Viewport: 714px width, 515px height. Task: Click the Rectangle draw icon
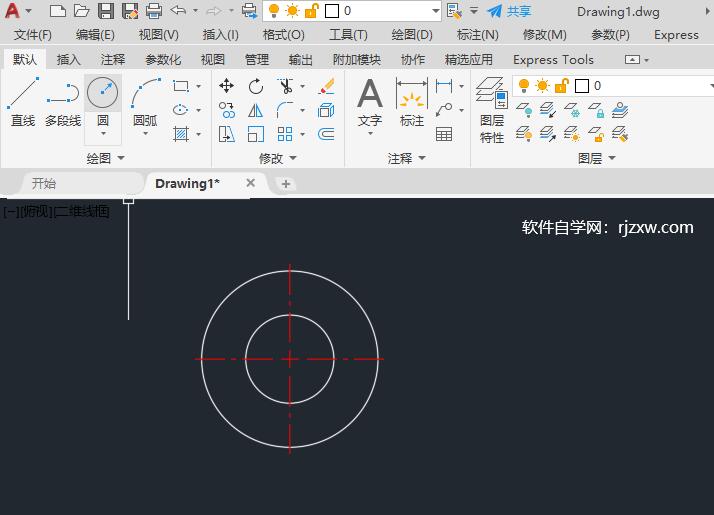pyautogui.click(x=181, y=86)
